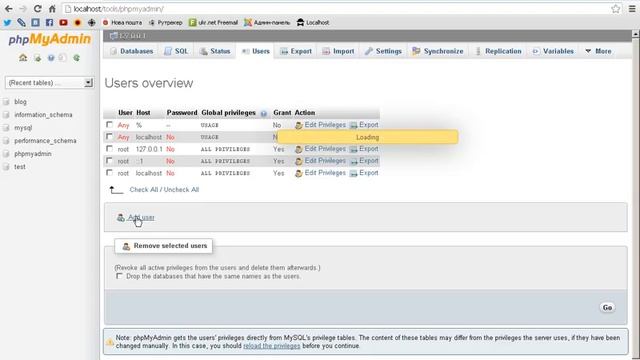Click the browser back arrow
Image resolution: width=640 pixels, height=360 pixels.
9,9
